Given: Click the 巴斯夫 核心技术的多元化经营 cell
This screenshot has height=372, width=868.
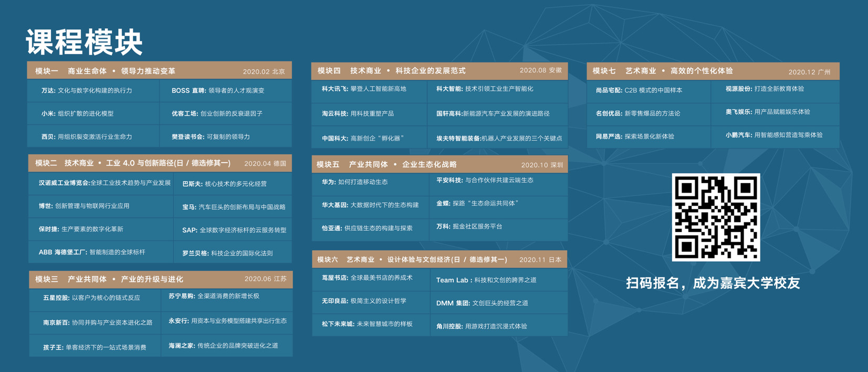Looking at the screenshot, I should pos(233,184).
